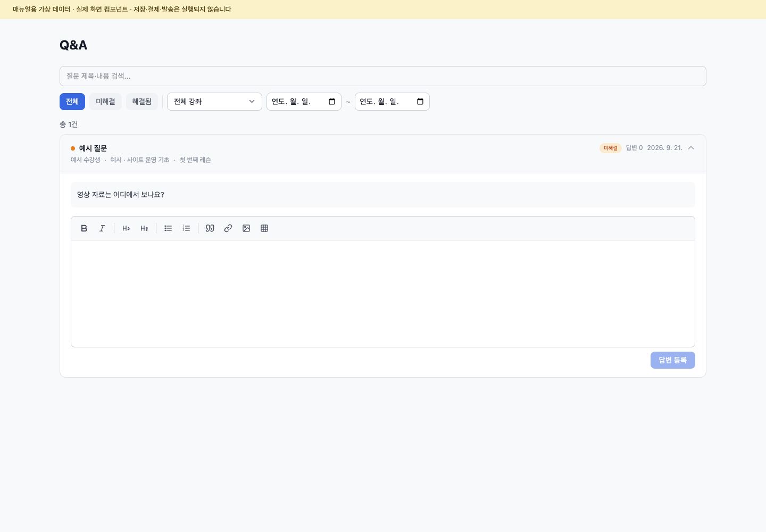Filter questions by 해결됨
The image size is (766, 532).
point(142,102)
